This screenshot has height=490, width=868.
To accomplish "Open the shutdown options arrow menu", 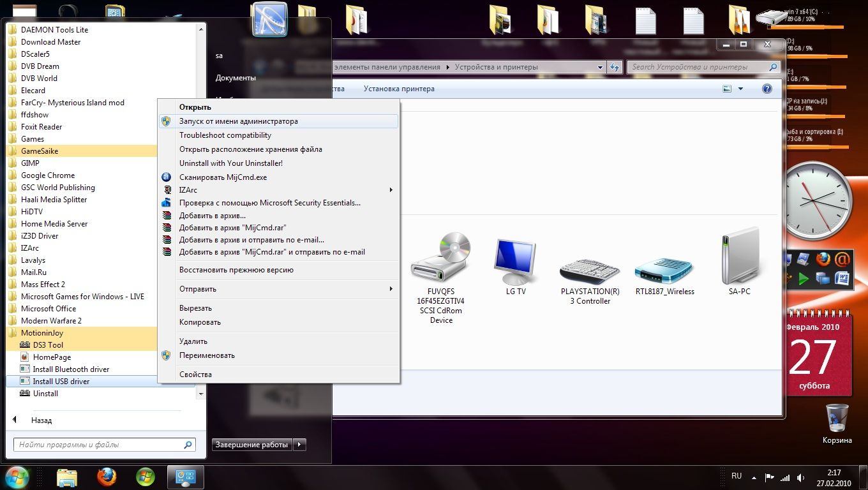I will 301,445.
